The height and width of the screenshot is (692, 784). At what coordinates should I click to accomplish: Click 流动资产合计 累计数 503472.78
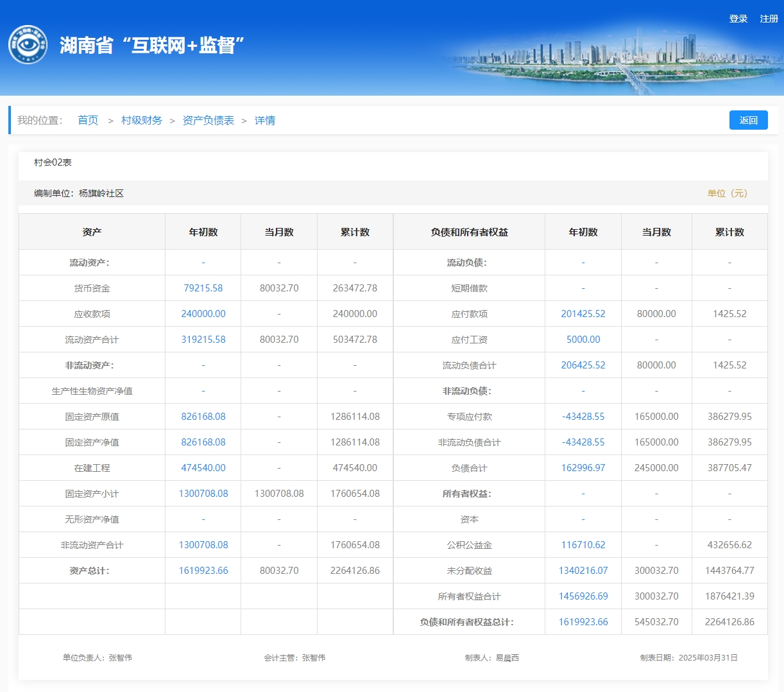(355, 340)
